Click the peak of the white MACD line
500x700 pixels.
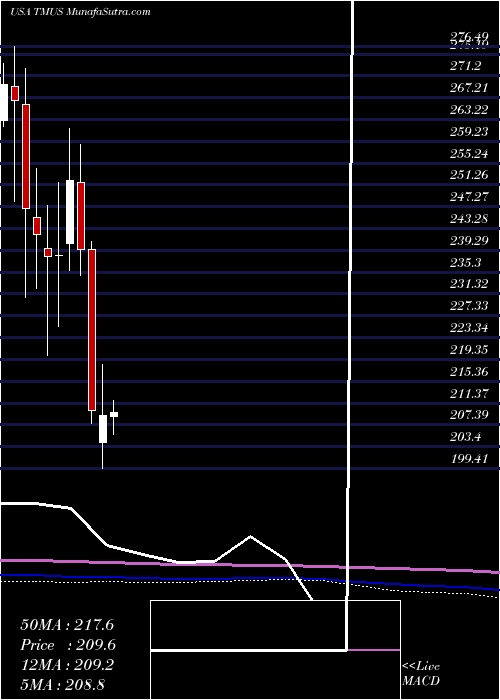pos(250,536)
